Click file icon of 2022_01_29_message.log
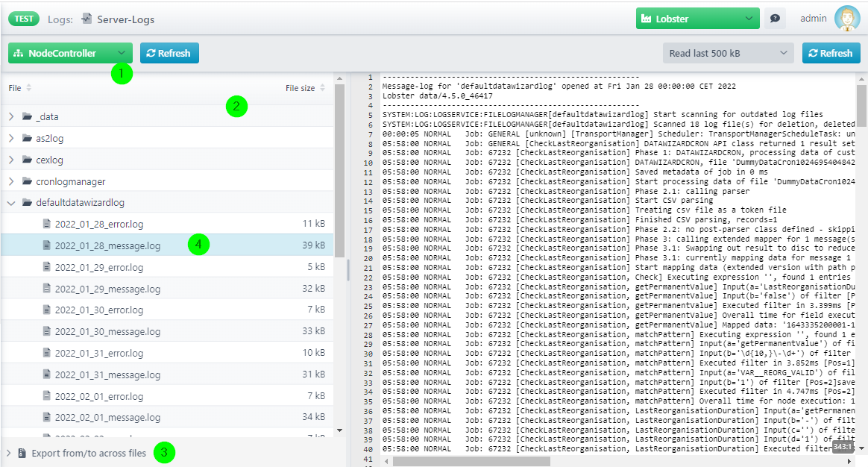The image size is (868, 467). (x=47, y=288)
